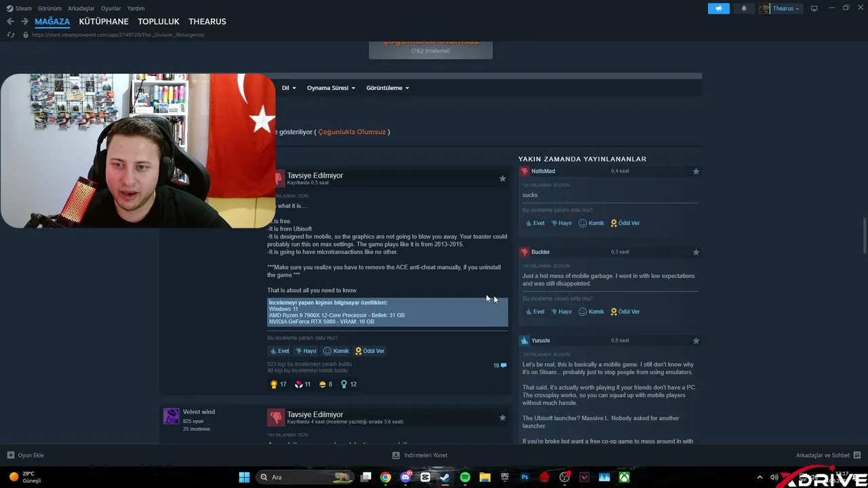Viewport: 868px width, 488px height.
Task: Open Google Chrome from the taskbar
Action: pos(385,477)
